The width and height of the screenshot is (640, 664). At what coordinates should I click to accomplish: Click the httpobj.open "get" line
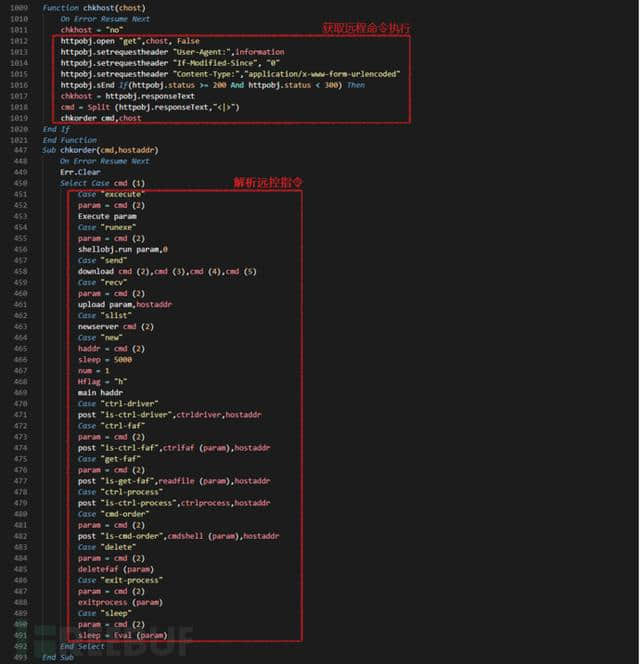point(130,41)
